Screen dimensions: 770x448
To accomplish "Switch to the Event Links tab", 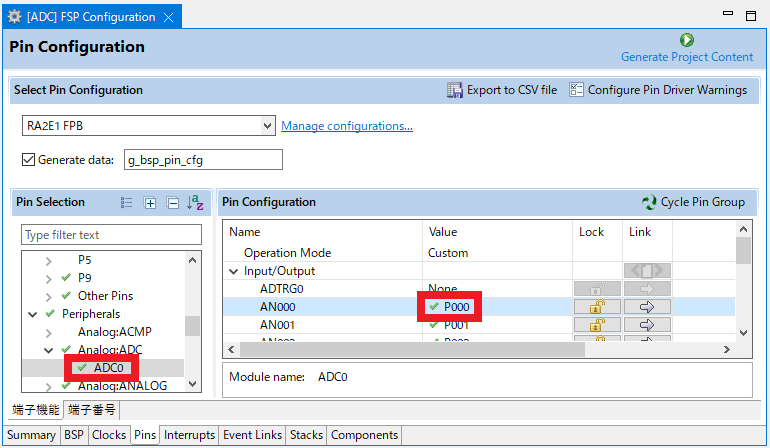I will pyautogui.click(x=252, y=435).
